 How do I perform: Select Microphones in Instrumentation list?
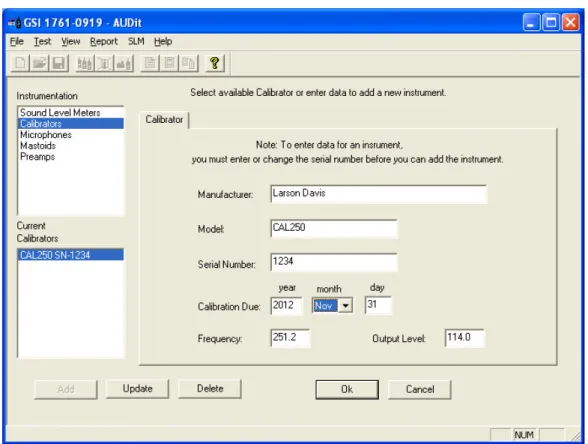pyautogui.click(x=70, y=135)
